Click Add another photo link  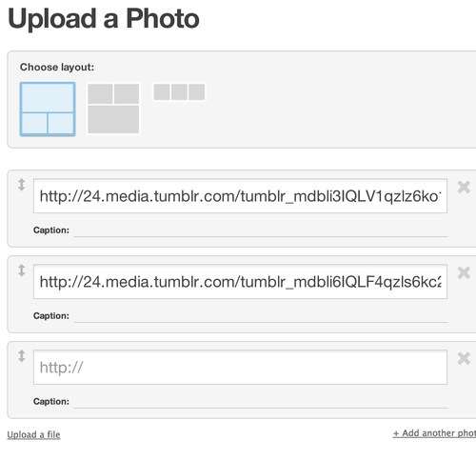pos(434,433)
